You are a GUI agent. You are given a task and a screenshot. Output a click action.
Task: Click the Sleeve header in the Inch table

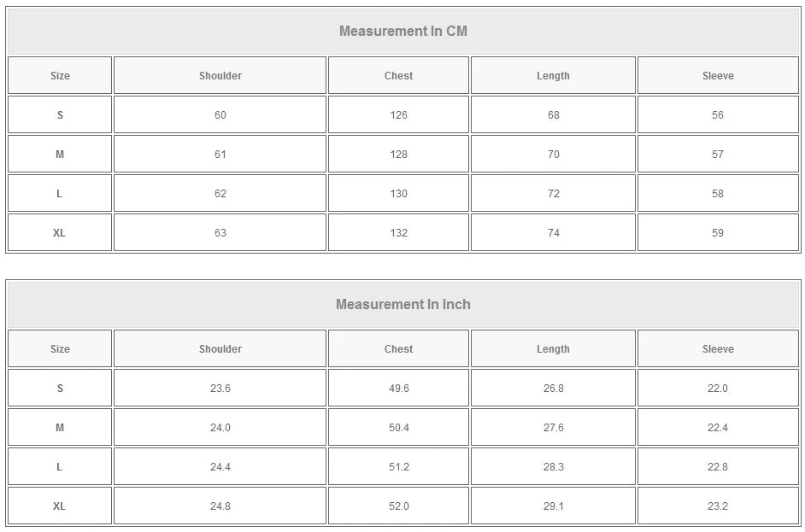click(718, 349)
